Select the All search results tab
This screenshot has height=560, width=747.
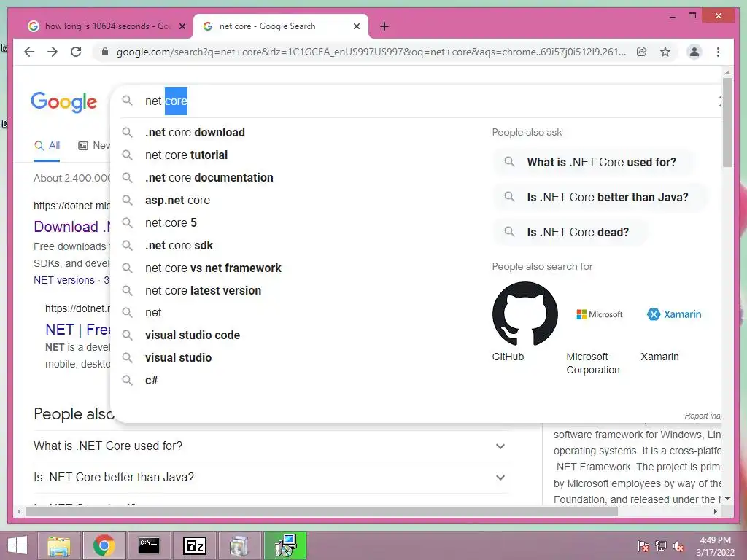pyautogui.click(x=47, y=146)
